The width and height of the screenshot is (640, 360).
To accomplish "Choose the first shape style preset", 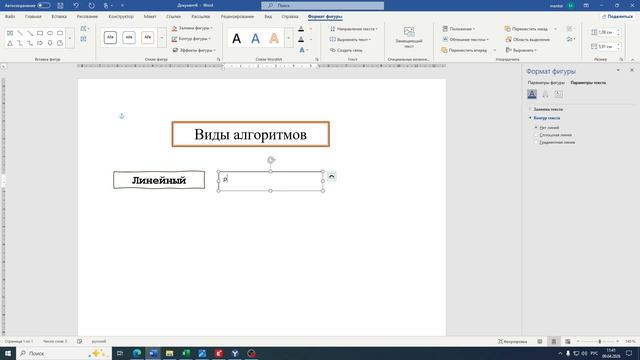I will tap(110, 38).
